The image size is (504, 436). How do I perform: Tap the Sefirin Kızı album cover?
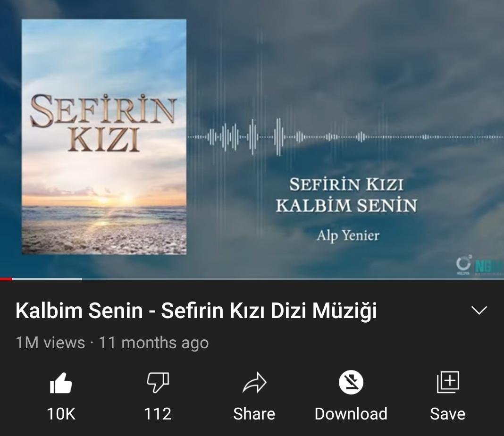click(104, 137)
